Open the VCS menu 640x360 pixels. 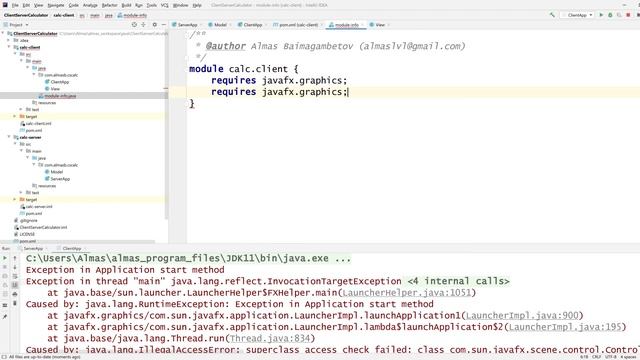pyautogui.click(x=164, y=5)
